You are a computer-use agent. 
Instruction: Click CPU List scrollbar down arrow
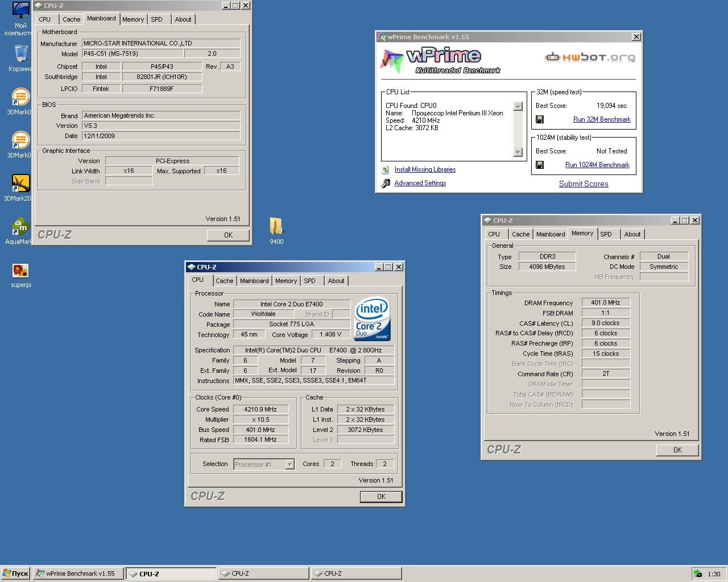518,152
